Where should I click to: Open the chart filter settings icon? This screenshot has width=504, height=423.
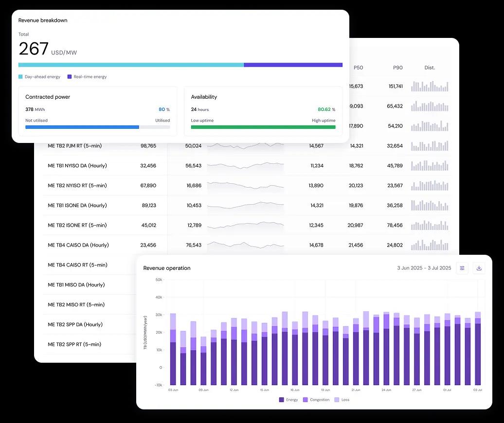(462, 268)
